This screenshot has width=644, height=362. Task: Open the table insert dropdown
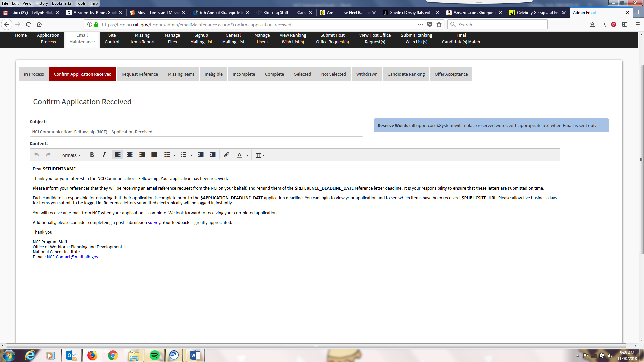(x=260, y=155)
